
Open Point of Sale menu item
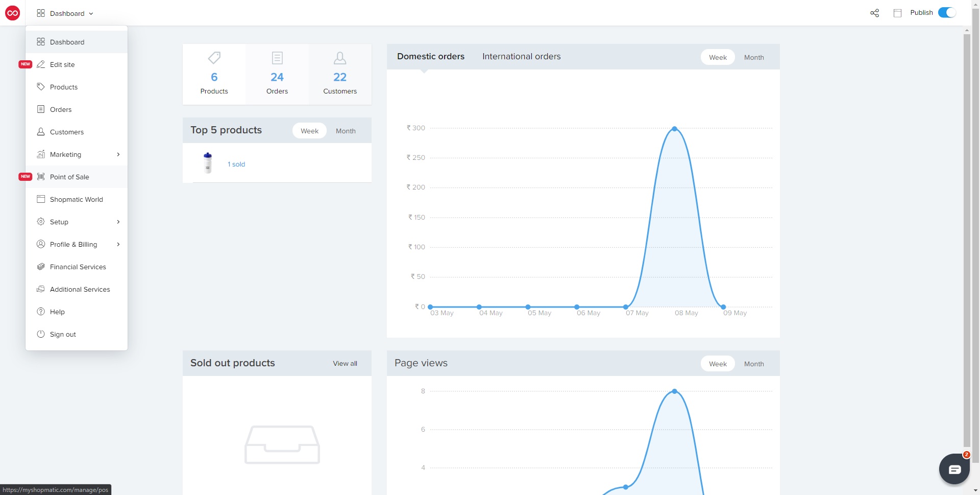point(77,177)
